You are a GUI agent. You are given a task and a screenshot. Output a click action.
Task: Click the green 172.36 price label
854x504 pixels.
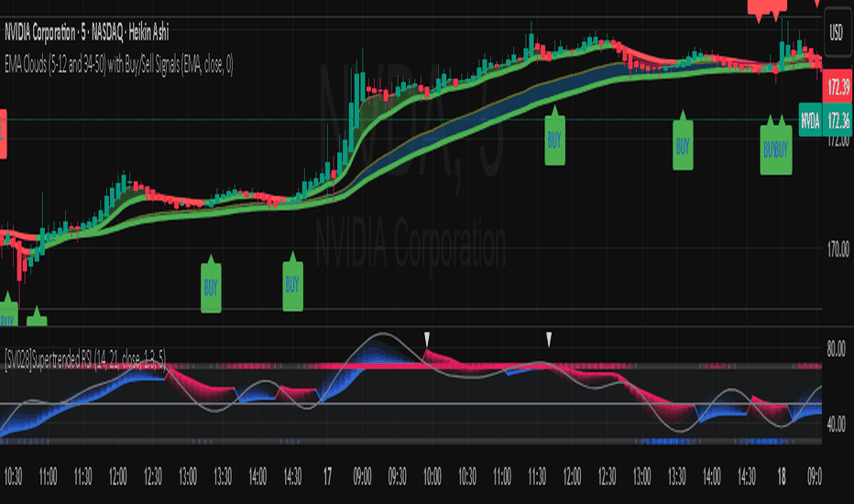pyautogui.click(x=838, y=120)
